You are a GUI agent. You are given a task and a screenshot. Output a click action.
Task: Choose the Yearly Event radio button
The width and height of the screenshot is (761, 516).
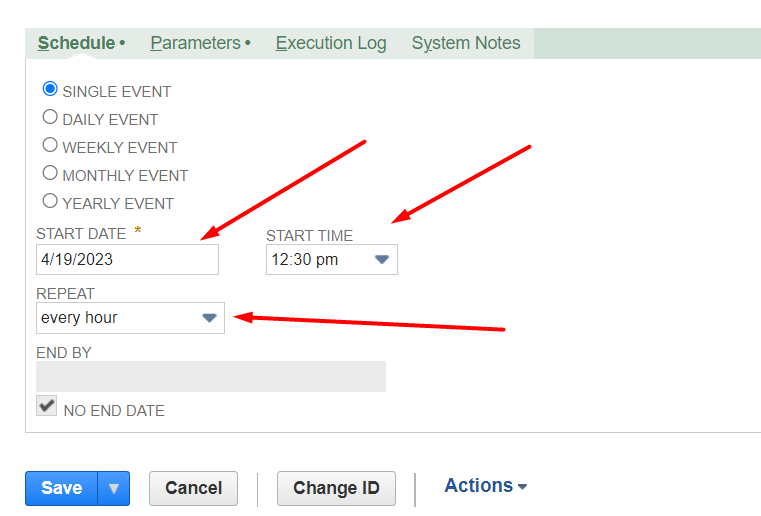[x=50, y=201]
